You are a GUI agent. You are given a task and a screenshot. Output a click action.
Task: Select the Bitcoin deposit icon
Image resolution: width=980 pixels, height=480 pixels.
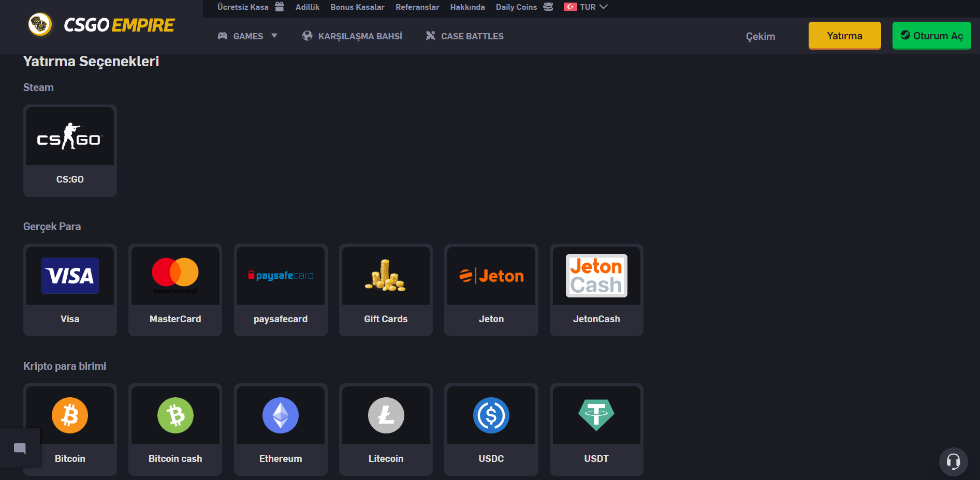tap(70, 416)
